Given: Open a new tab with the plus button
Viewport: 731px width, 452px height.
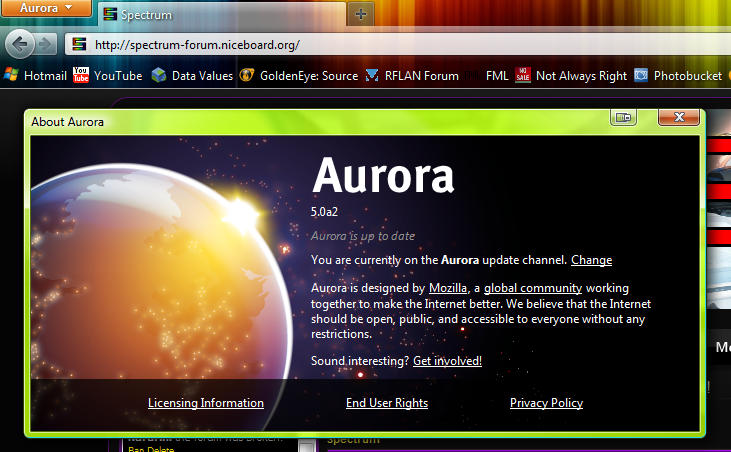Looking at the screenshot, I should 360,14.
